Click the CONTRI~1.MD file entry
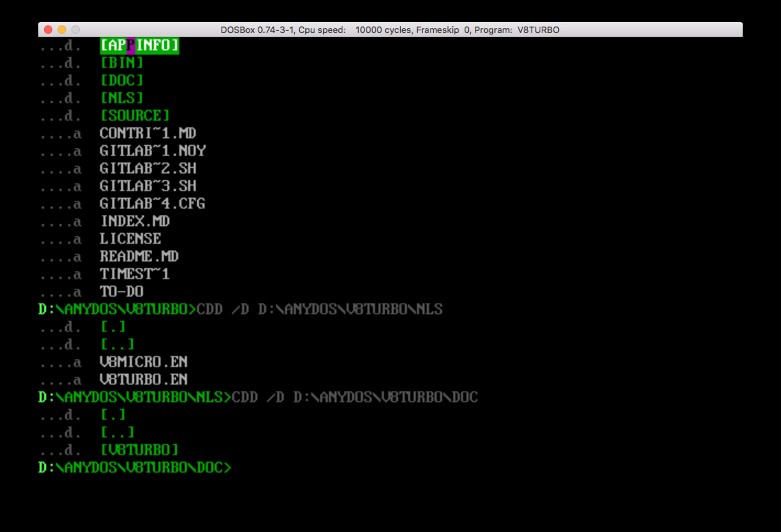This screenshot has width=781, height=532. click(148, 133)
